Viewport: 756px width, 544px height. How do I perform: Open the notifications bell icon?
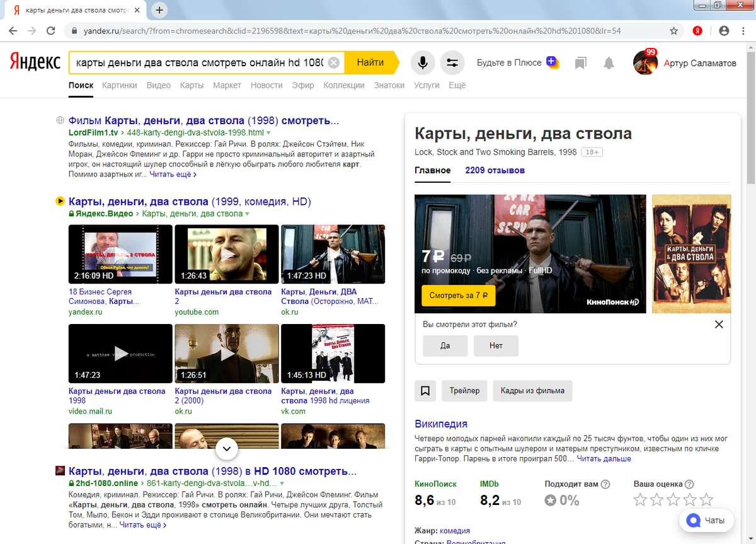click(x=609, y=62)
